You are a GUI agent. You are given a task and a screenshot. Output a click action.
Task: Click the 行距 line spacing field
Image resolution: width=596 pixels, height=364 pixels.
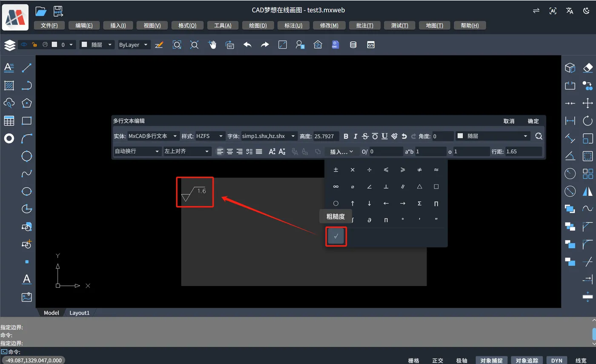[x=524, y=151]
